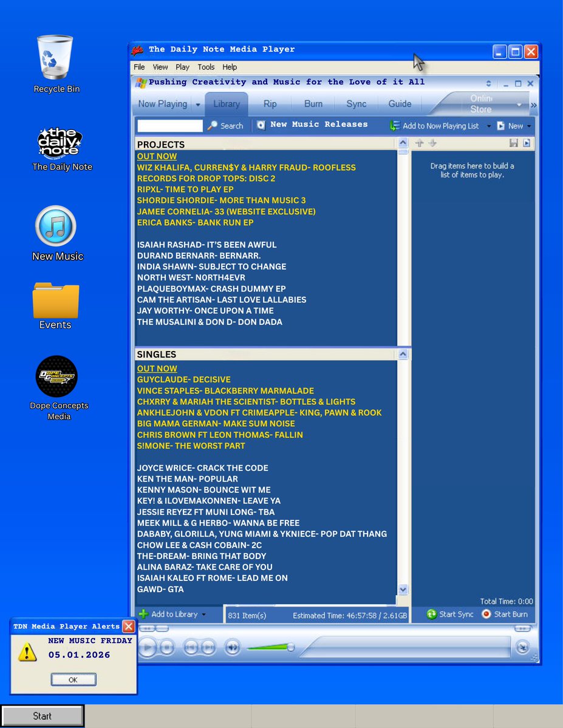This screenshot has width=563, height=728.
Task: Adjust the green volume slider knob
Action: [291, 647]
